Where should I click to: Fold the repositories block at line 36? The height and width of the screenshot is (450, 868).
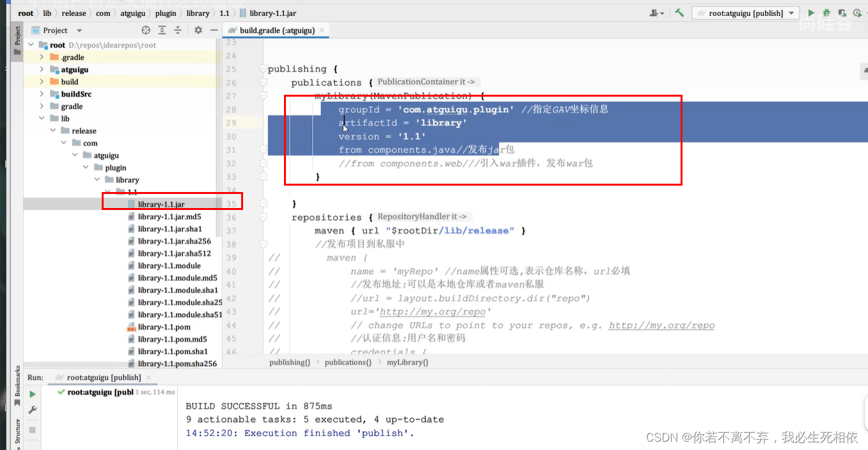click(x=263, y=218)
